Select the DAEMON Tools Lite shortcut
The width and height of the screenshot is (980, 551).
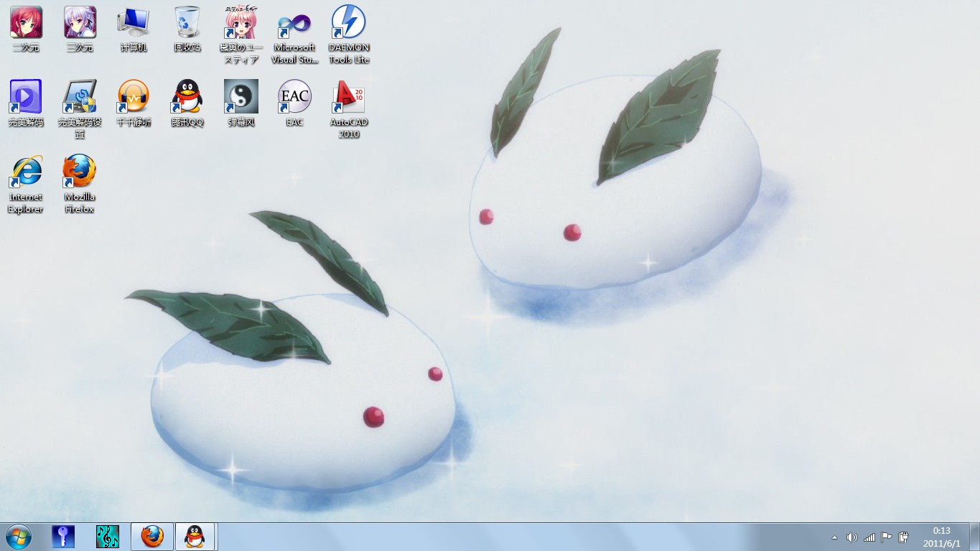pyautogui.click(x=349, y=34)
